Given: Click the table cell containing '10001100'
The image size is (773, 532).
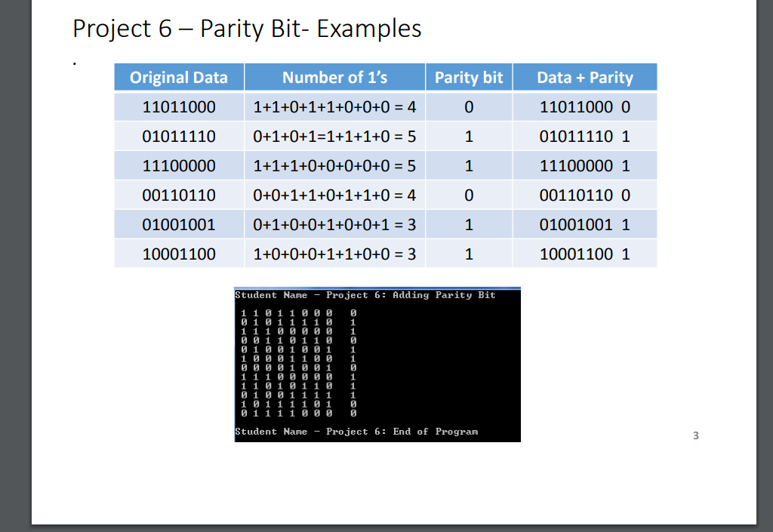Looking at the screenshot, I should pos(178,254).
